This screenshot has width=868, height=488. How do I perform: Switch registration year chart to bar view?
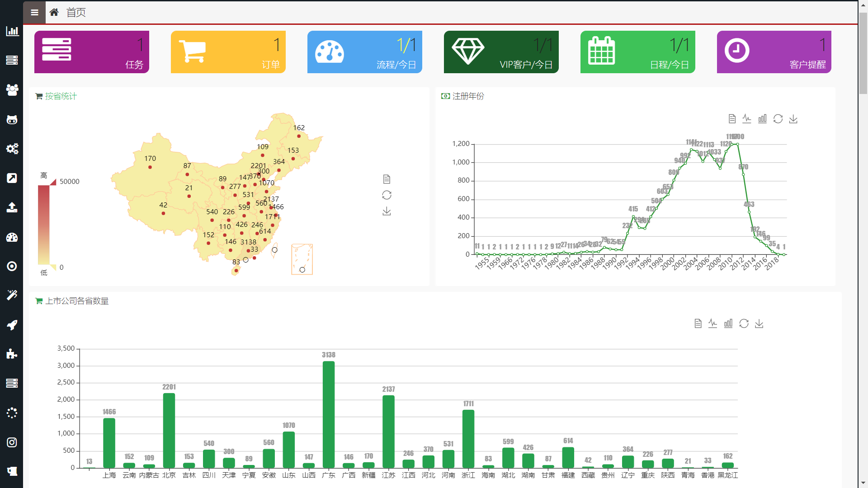pos(762,119)
